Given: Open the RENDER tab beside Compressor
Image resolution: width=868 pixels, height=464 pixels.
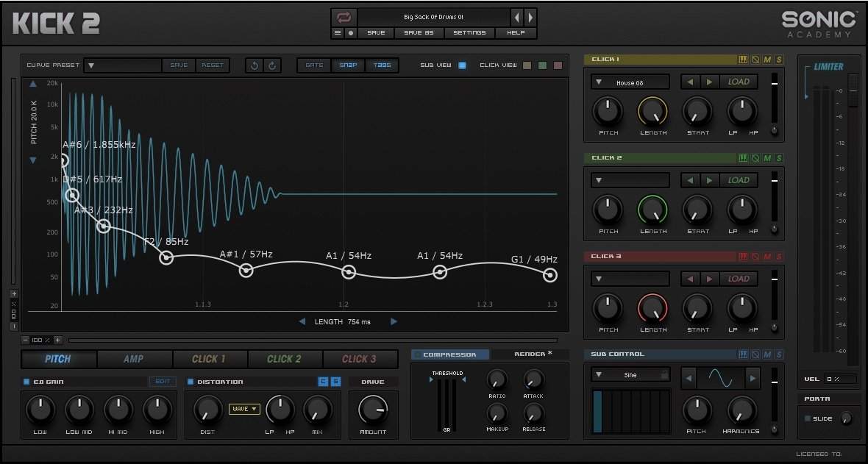Looking at the screenshot, I should point(530,354).
